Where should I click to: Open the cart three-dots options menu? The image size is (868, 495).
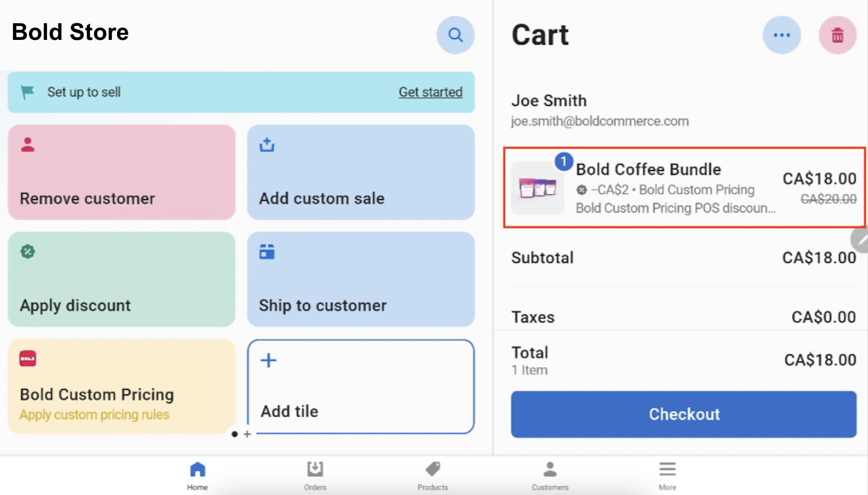point(782,35)
